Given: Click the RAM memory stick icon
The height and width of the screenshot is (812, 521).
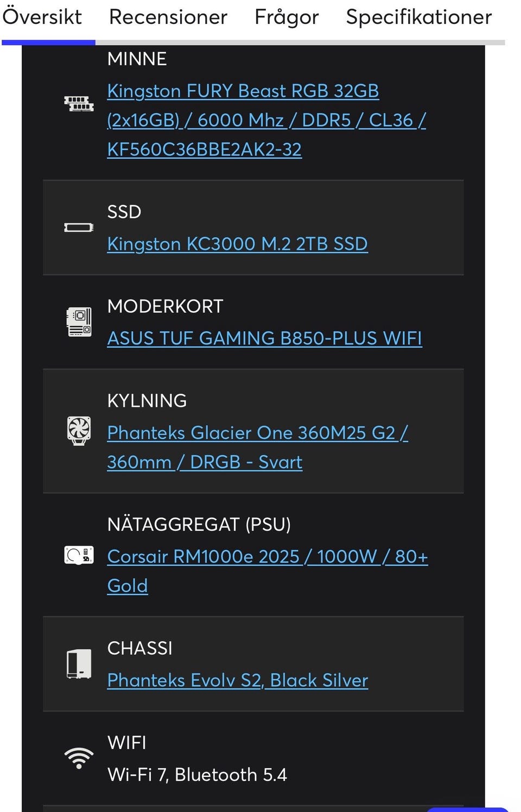Looking at the screenshot, I should pos(79,104).
